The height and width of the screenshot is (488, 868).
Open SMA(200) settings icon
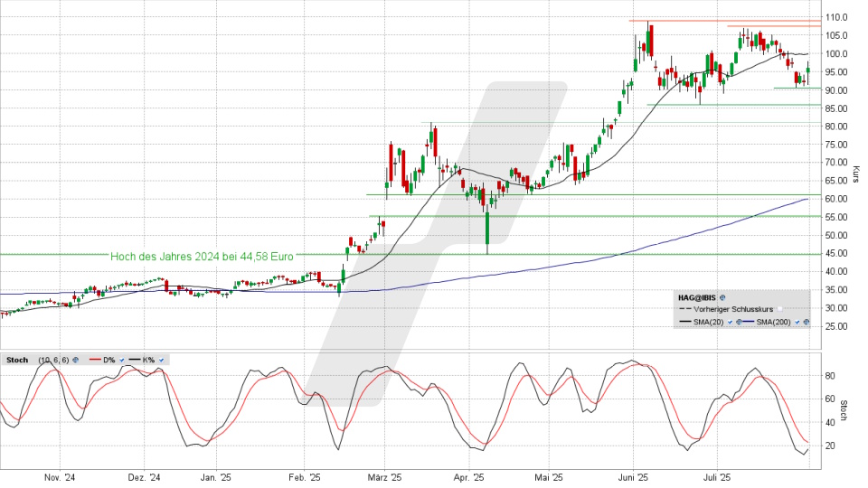tap(807, 322)
